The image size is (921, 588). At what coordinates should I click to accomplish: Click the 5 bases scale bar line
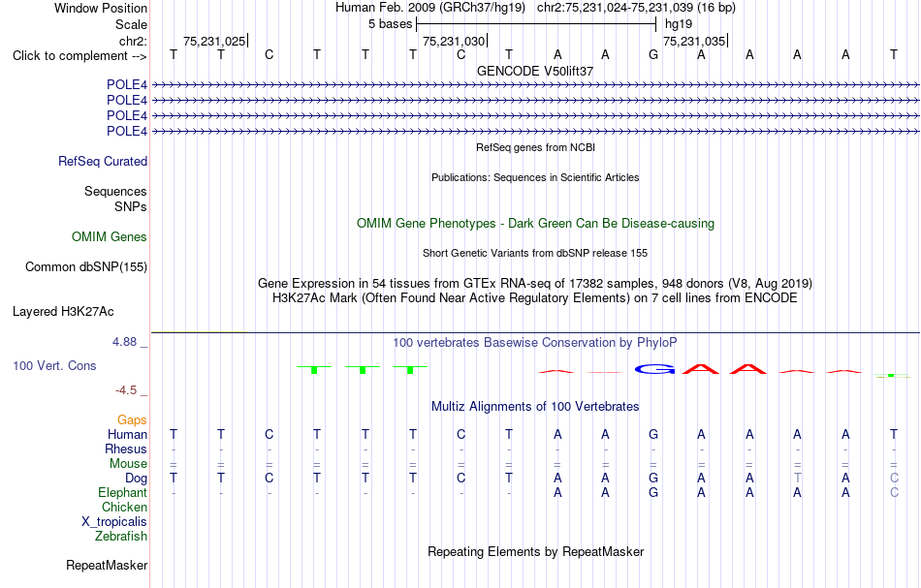click(x=536, y=24)
